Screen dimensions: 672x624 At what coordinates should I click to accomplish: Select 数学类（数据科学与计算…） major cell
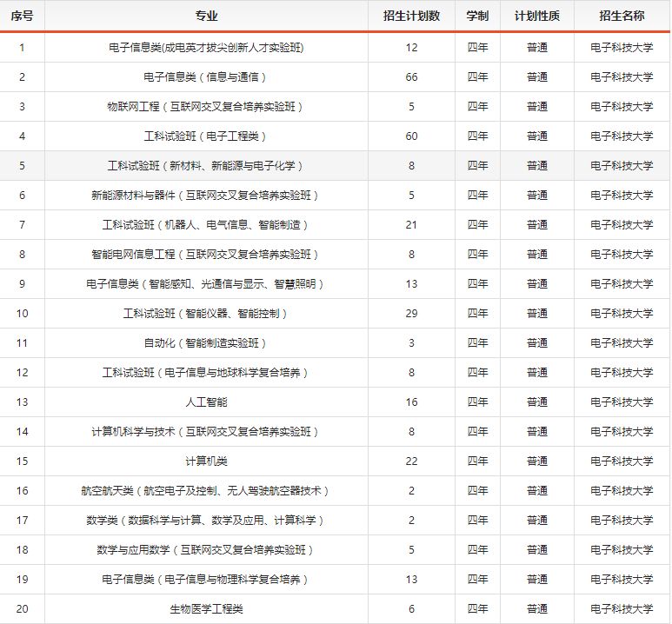pyautogui.click(x=206, y=521)
